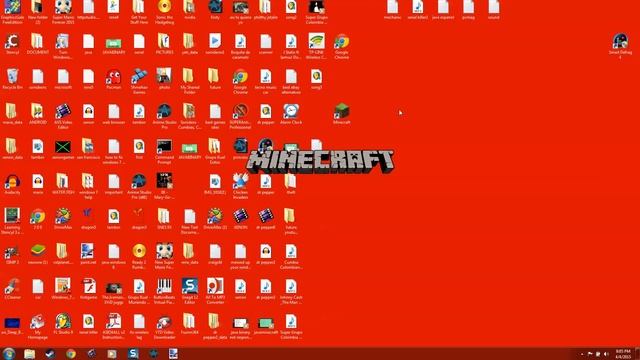Select the DOCUMENT folder icon
This screenshot has height=360, width=640.
(38, 44)
